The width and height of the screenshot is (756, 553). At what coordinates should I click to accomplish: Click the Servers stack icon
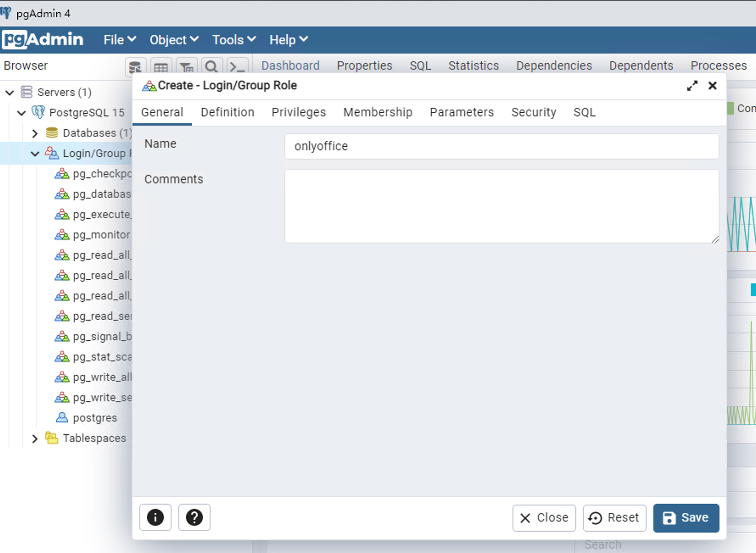pos(27,92)
